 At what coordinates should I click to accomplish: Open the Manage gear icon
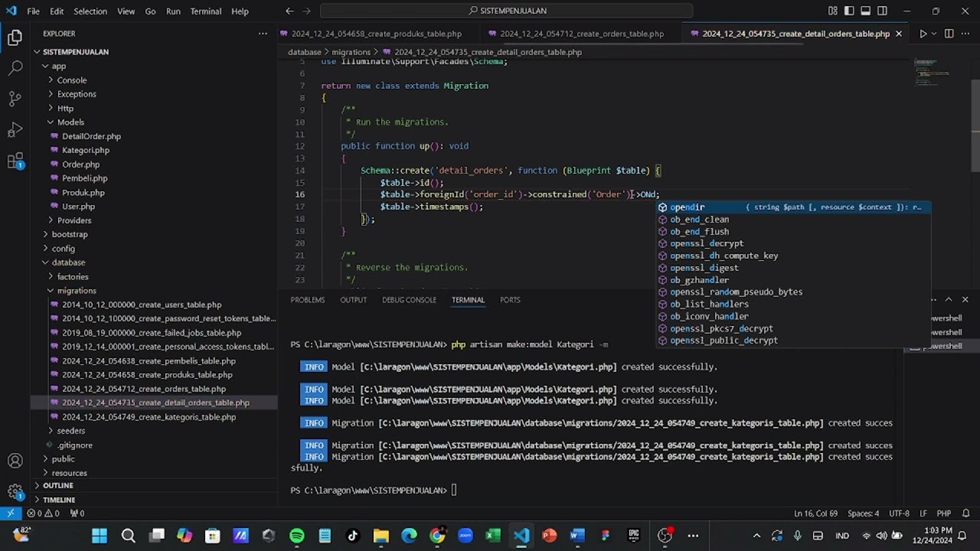click(x=15, y=491)
